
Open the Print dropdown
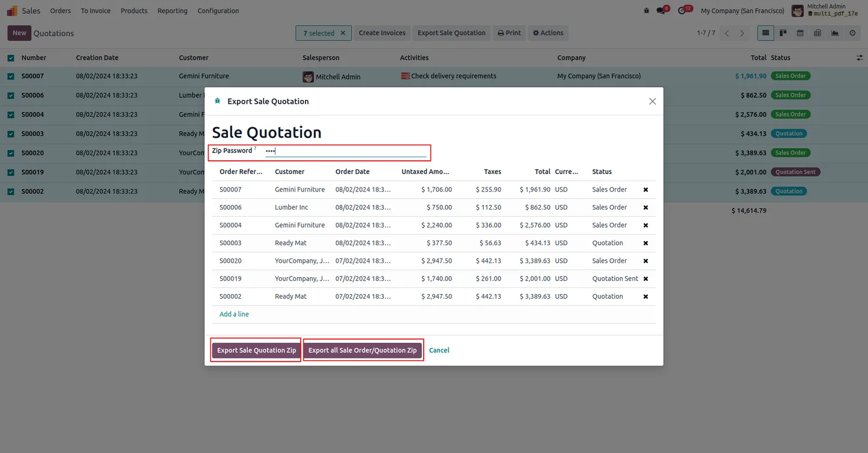tap(509, 33)
